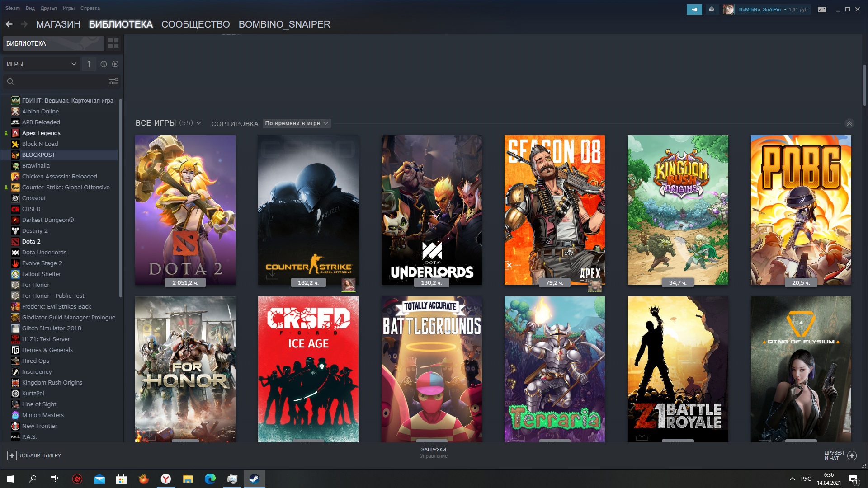
Task: Open Microsoft Store from taskbar
Action: pyautogui.click(x=122, y=479)
